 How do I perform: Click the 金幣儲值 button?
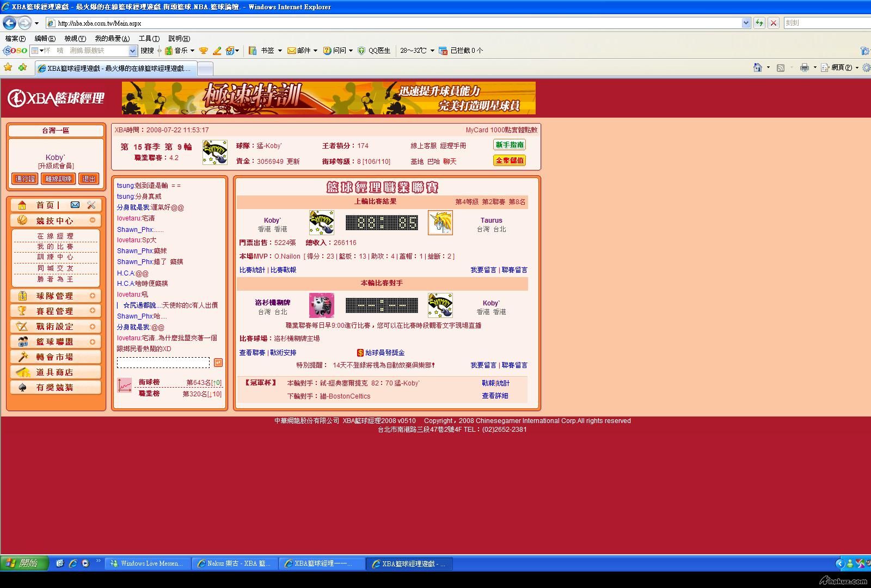pyautogui.click(x=510, y=161)
